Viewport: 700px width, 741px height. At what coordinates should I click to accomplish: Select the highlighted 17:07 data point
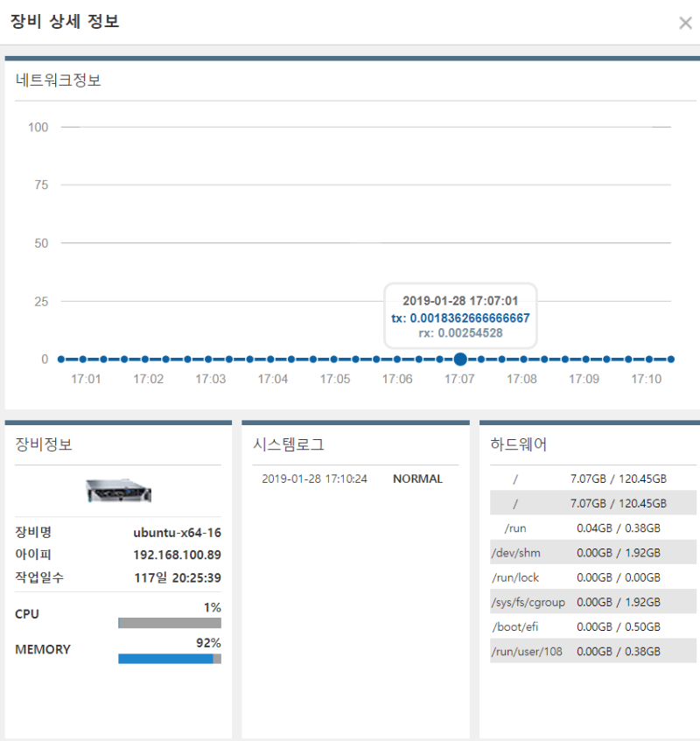[460, 359]
